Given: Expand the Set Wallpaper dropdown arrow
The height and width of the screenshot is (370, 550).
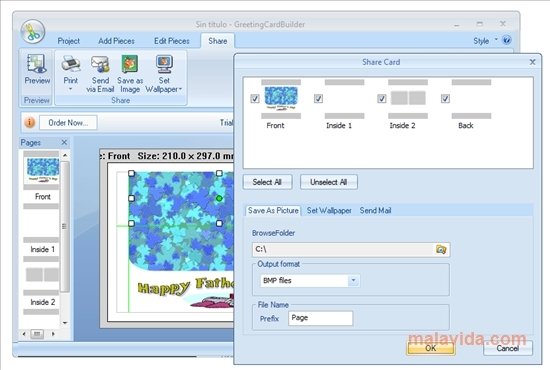Looking at the screenshot, I should 180,89.
